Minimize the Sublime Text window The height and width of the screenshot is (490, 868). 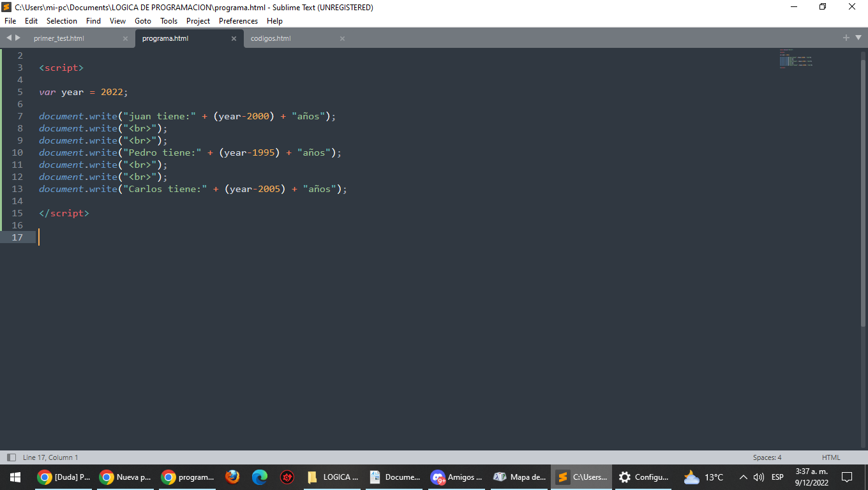coord(794,7)
